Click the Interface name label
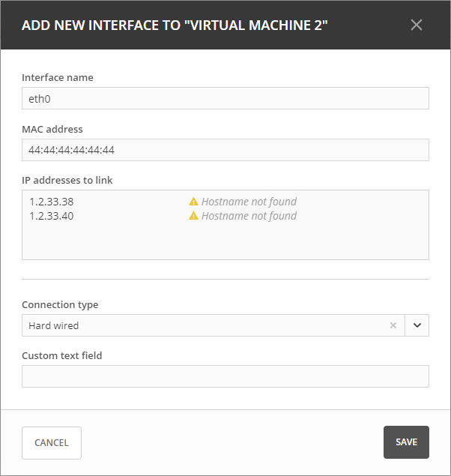Viewport: 451px width, 476px height. click(58, 77)
